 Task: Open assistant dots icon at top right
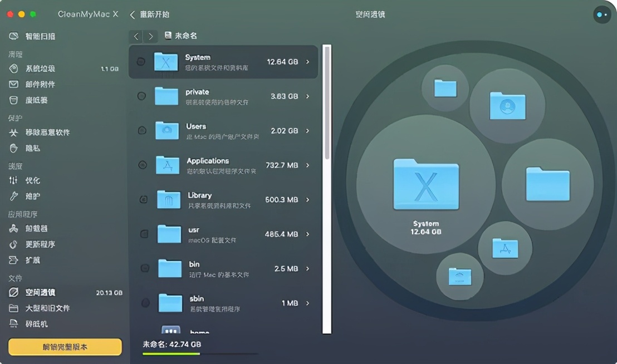point(601,14)
